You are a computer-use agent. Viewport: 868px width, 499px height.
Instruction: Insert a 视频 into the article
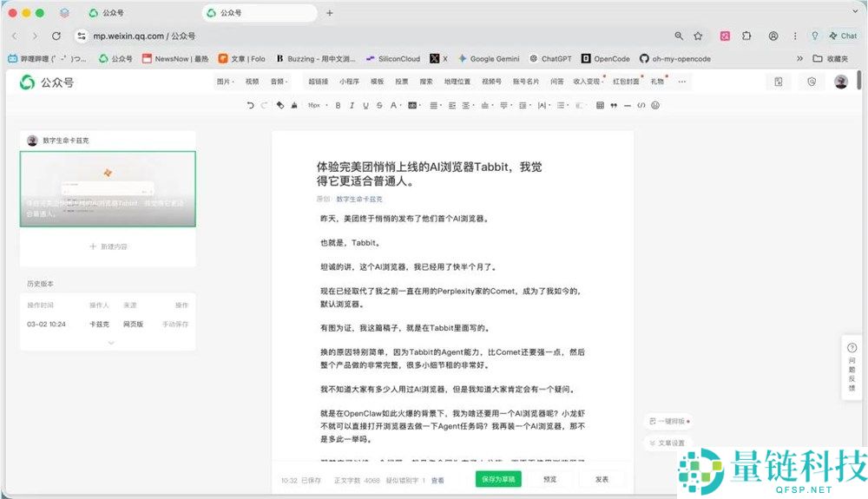(252, 82)
